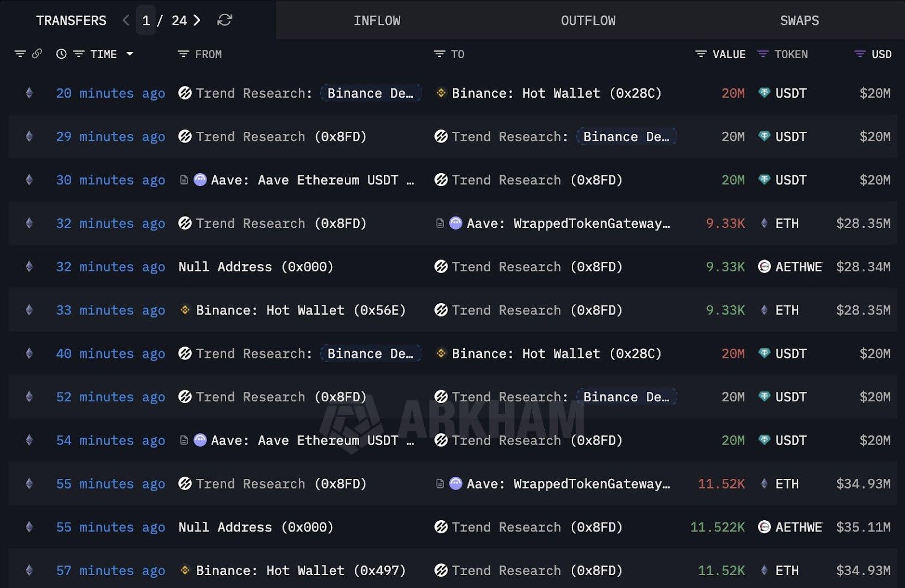Viewport: 905px width, 588px height.
Task: Go to the next page of transfers
Action: (196, 20)
